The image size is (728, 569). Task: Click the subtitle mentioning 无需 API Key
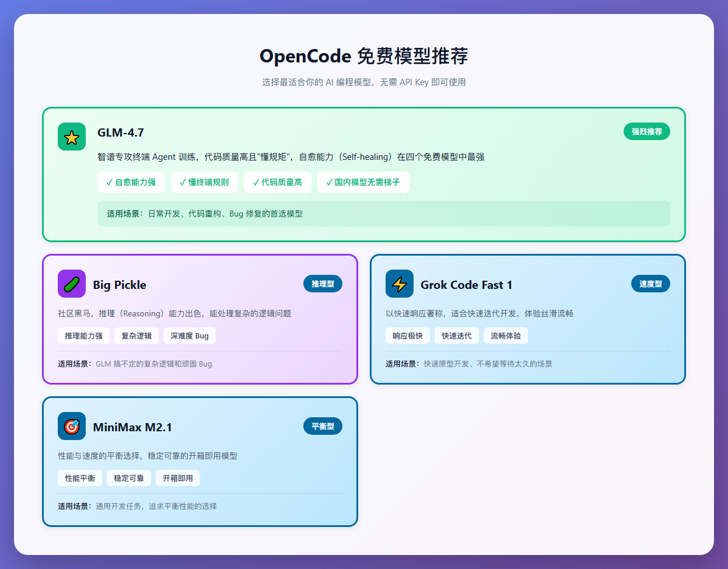tap(364, 82)
